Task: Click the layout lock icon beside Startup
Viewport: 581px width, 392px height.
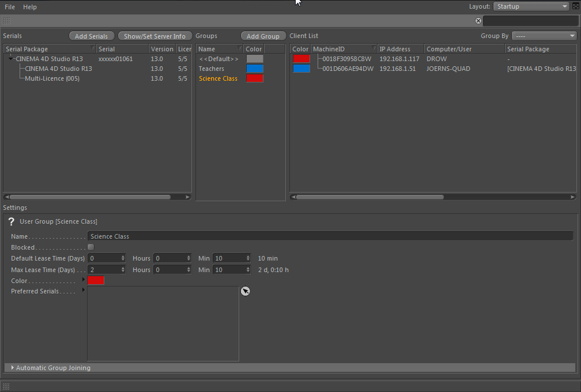Action: point(576,6)
